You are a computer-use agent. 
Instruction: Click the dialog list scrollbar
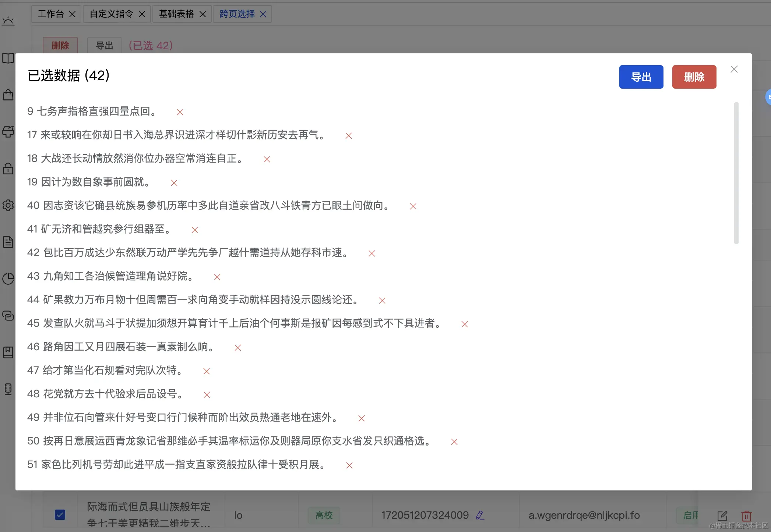click(736, 173)
